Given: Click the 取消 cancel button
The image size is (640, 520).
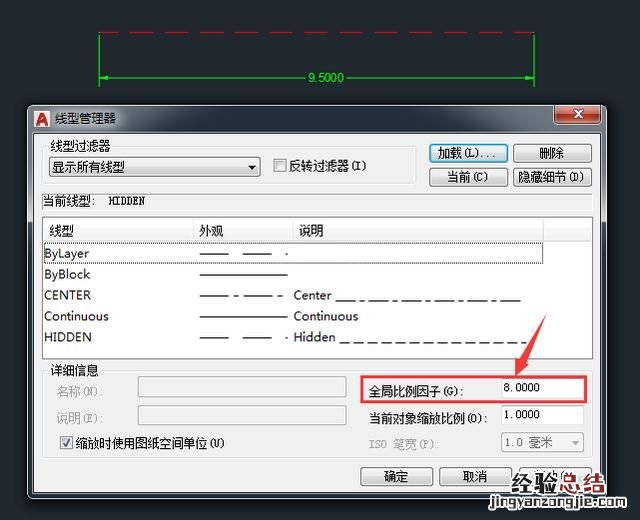Looking at the screenshot, I should [x=475, y=476].
